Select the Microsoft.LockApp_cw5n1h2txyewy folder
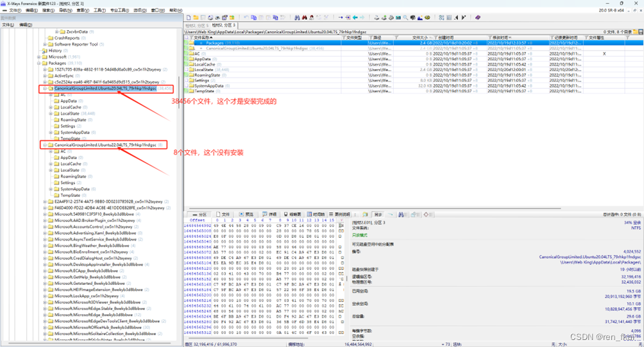Image resolution: width=644 pixels, height=347 pixels. [x=86, y=296]
